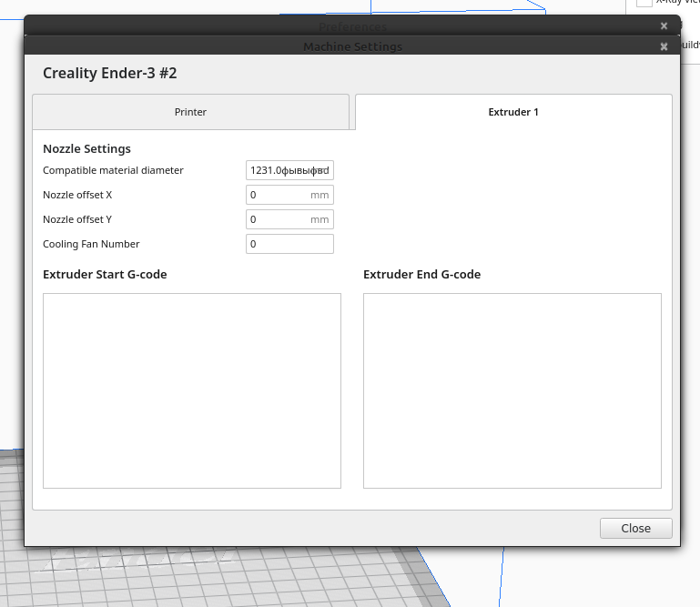Click the Compatible material diameter input field
This screenshot has height=607, width=700.
point(289,170)
